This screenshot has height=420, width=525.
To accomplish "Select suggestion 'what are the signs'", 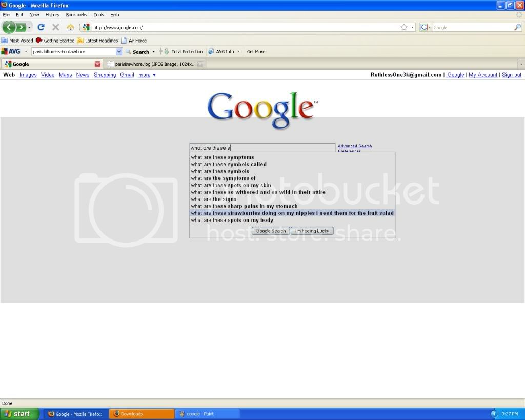I will click(292, 199).
